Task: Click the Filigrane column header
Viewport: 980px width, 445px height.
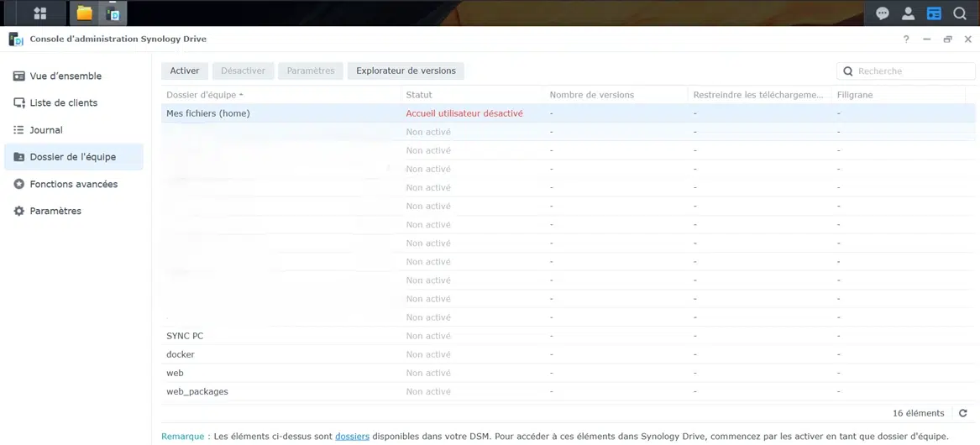Action: [899, 95]
